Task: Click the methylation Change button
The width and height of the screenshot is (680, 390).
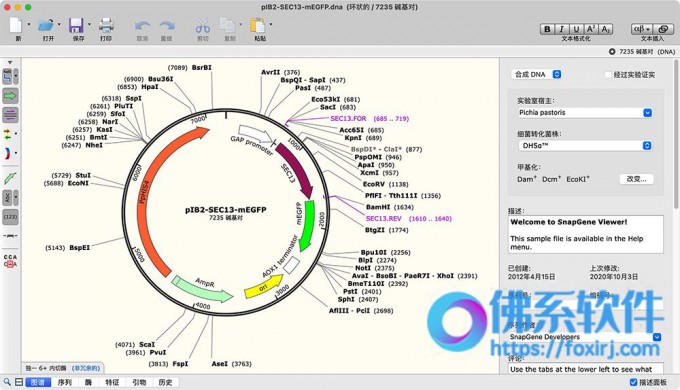Action: tap(636, 179)
